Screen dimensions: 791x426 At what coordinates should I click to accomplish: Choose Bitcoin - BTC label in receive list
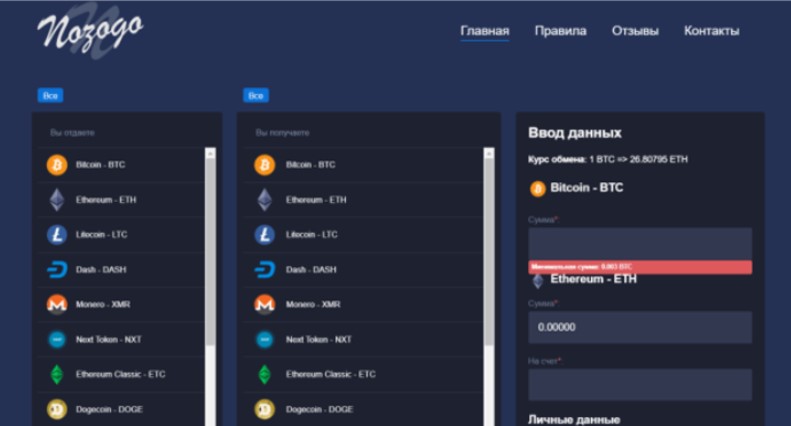(311, 165)
